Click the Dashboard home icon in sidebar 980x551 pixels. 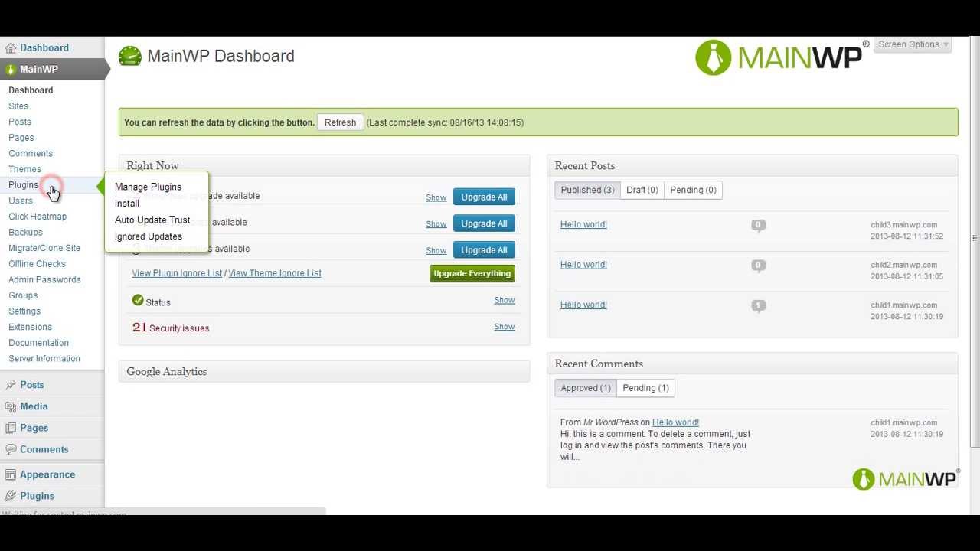coord(11,48)
